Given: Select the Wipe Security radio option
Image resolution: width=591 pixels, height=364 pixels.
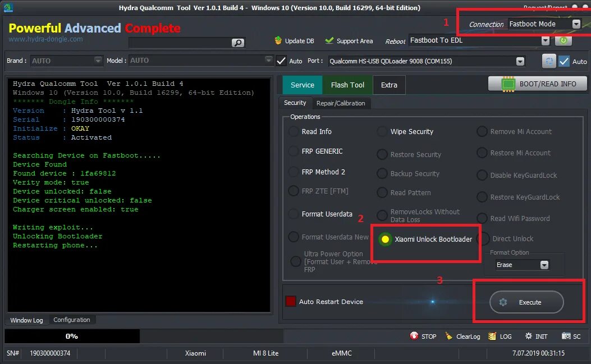Looking at the screenshot, I should (382, 131).
